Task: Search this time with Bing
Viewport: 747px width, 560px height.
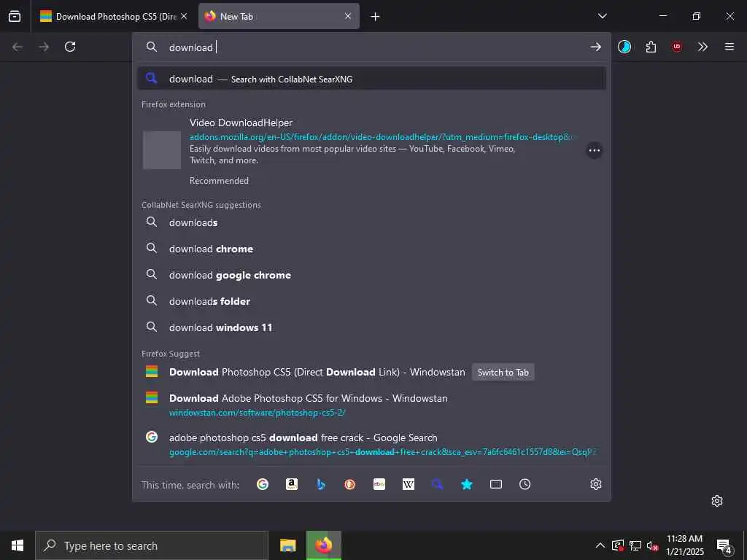Action: click(x=321, y=484)
